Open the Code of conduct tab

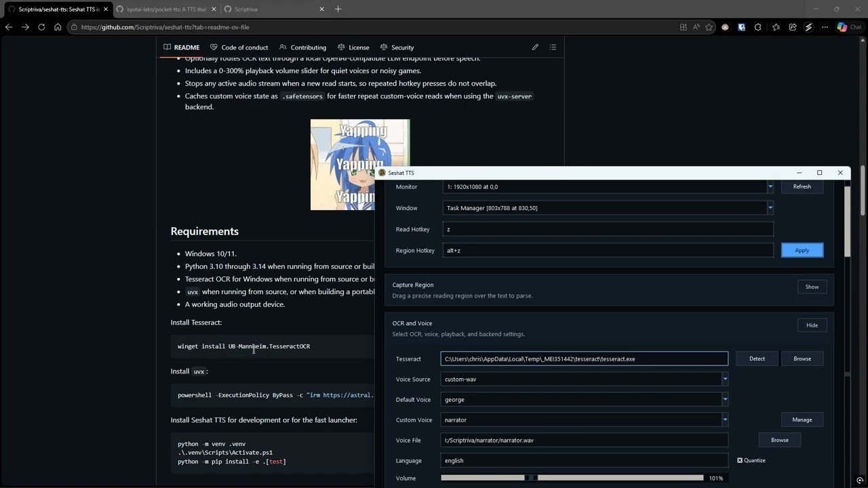click(239, 47)
